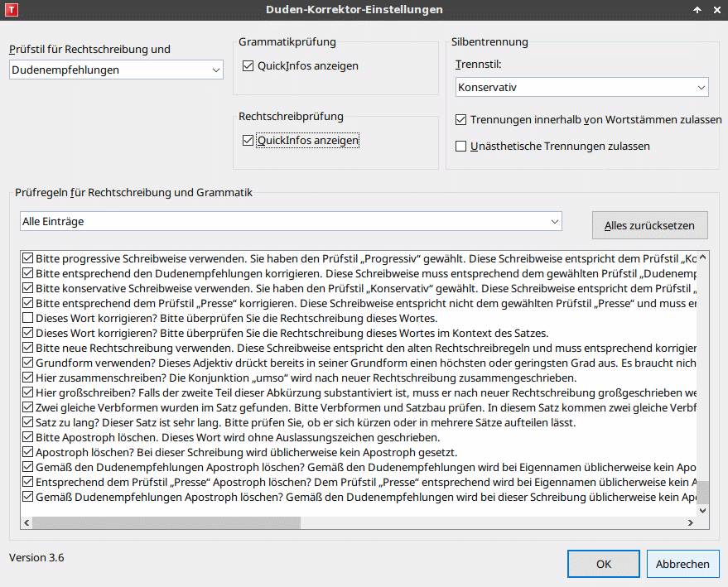This screenshot has height=587, width=728.
Task: Click 'Prüfregeln für Rechtschreibung und Grammatik' heading
Action: click(133, 193)
